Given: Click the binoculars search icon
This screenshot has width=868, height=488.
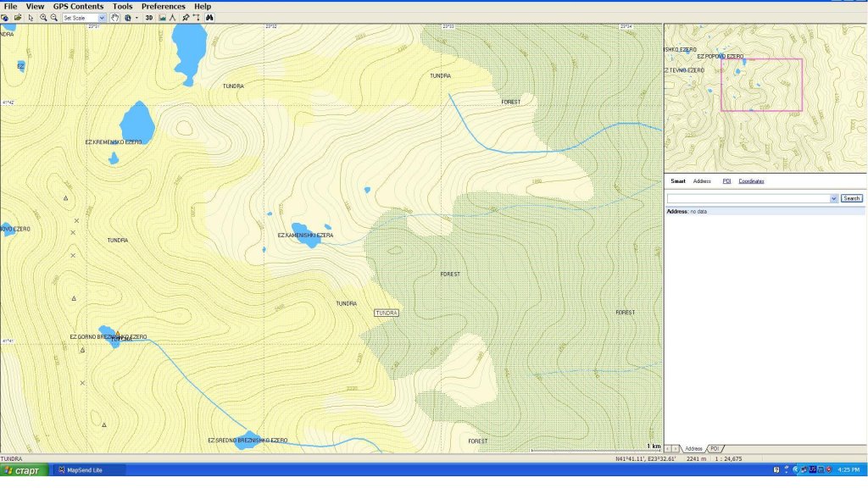Looking at the screenshot, I should pos(209,18).
